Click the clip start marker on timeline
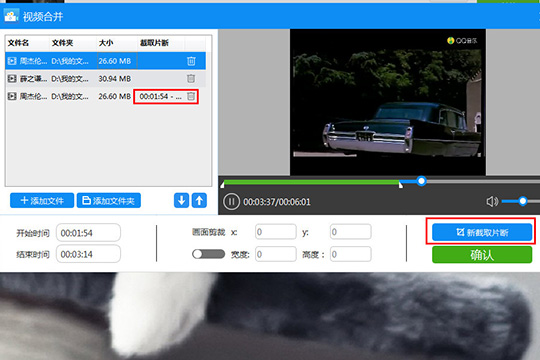The image size is (540, 360). [x=222, y=185]
